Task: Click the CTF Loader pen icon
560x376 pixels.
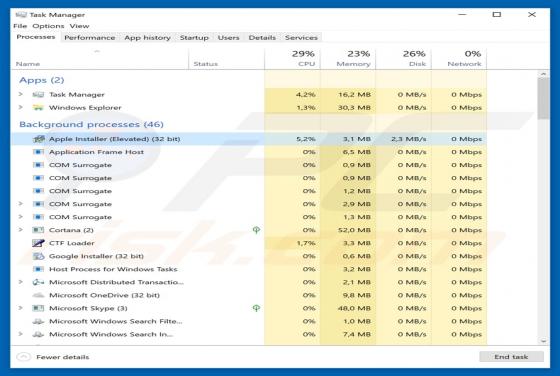Action: (38, 243)
